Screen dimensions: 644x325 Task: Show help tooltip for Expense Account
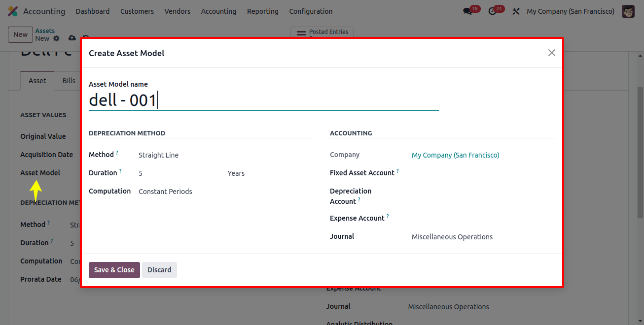click(x=388, y=217)
